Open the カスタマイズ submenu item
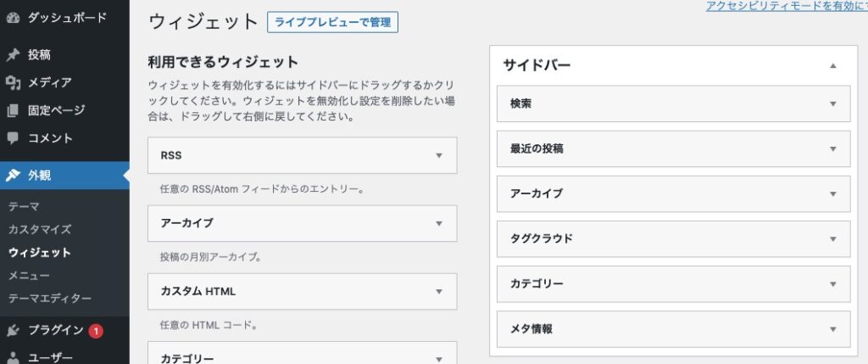Viewport: 868px width, 364px height. click(x=40, y=229)
